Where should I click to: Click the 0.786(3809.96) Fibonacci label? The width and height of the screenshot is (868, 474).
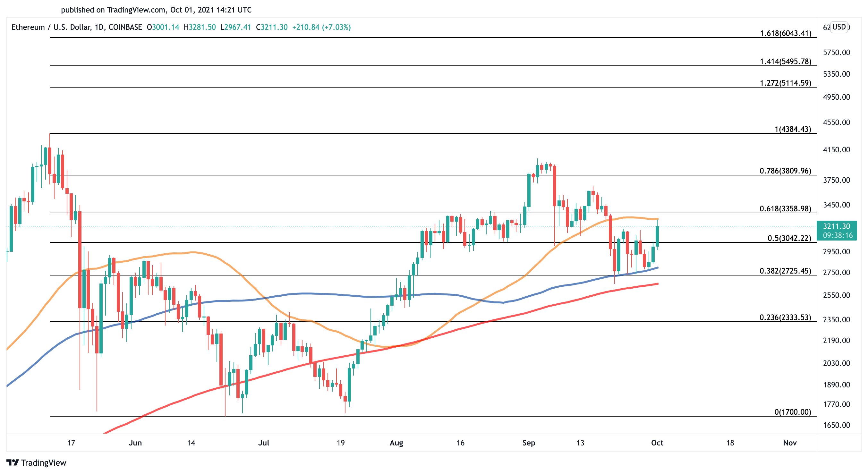(x=786, y=171)
